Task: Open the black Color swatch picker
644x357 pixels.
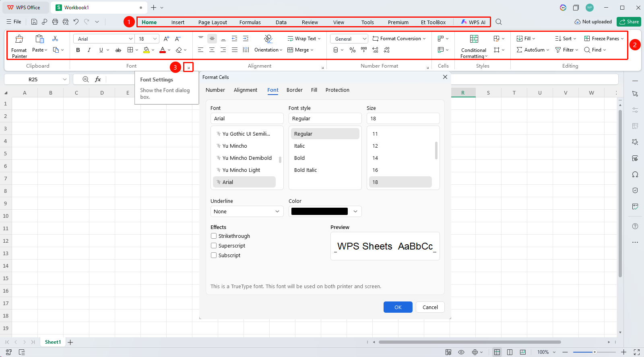Action: tap(325, 211)
